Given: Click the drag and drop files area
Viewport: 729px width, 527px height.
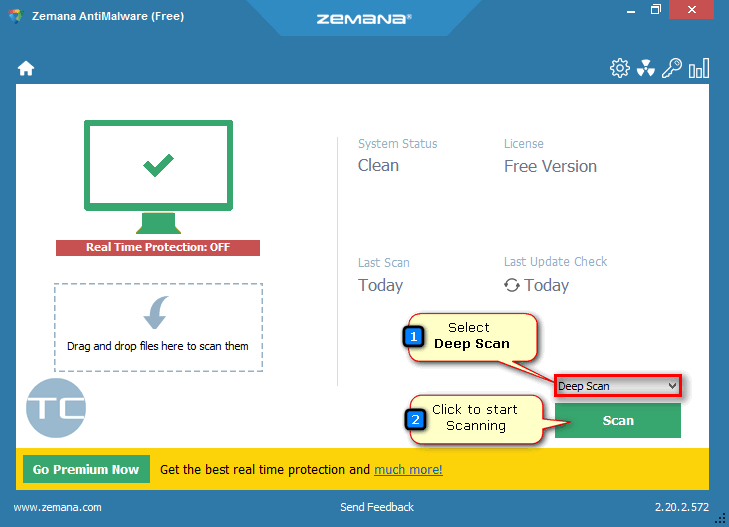Looking at the screenshot, I should pos(158,327).
